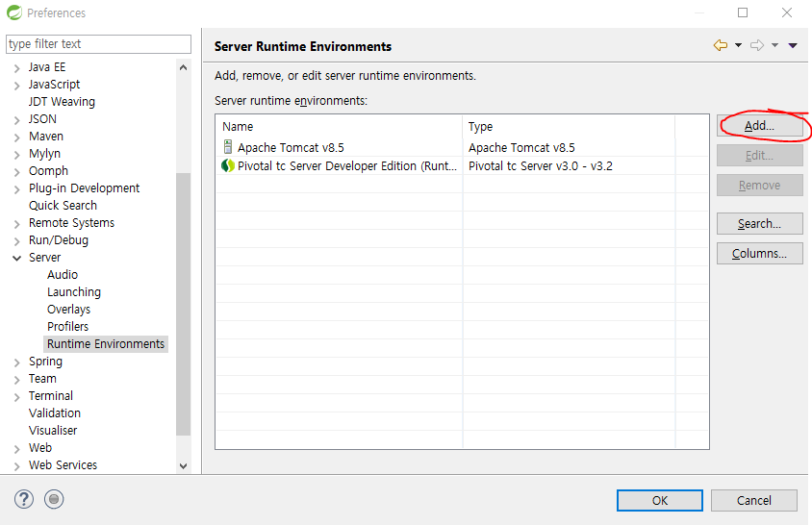Click the Forward navigation arrow icon

[x=757, y=45]
